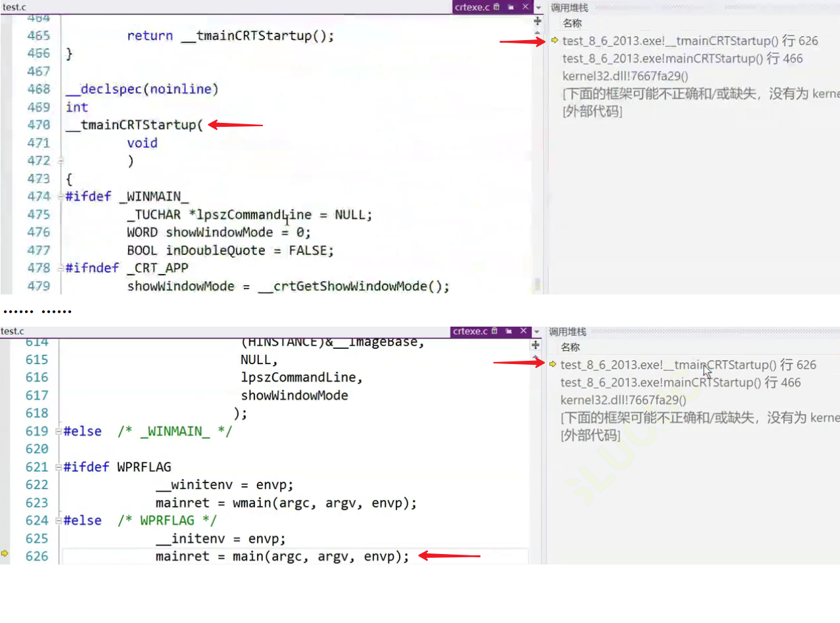Collapse the #ifdef _WINMAIN_ fold at line 474
The height and width of the screenshot is (623, 840).
pos(60,196)
